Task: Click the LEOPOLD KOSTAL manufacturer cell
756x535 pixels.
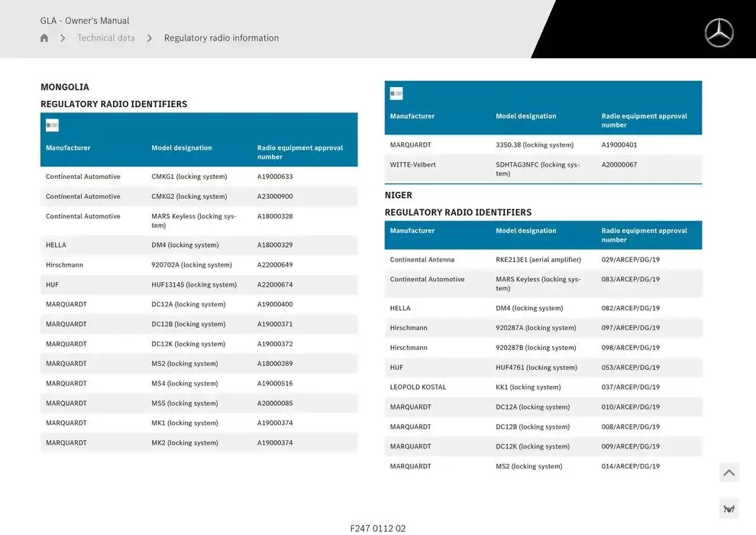Action: (x=418, y=387)
